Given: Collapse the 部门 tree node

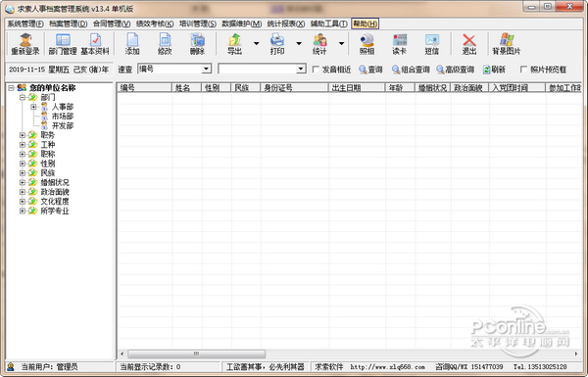Looking at the screenshot, I should tap(23, 97).
